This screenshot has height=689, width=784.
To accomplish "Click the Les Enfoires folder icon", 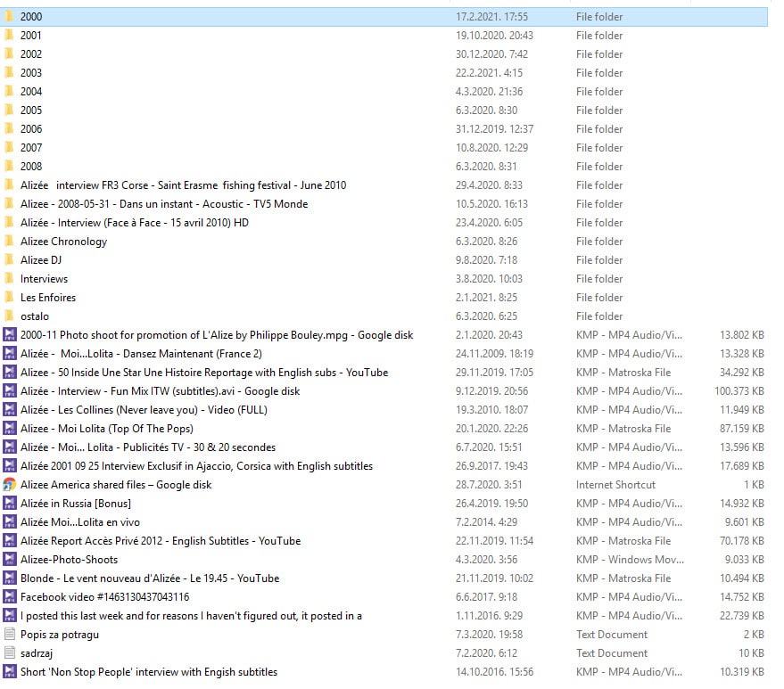I will [x=9, y=297].
